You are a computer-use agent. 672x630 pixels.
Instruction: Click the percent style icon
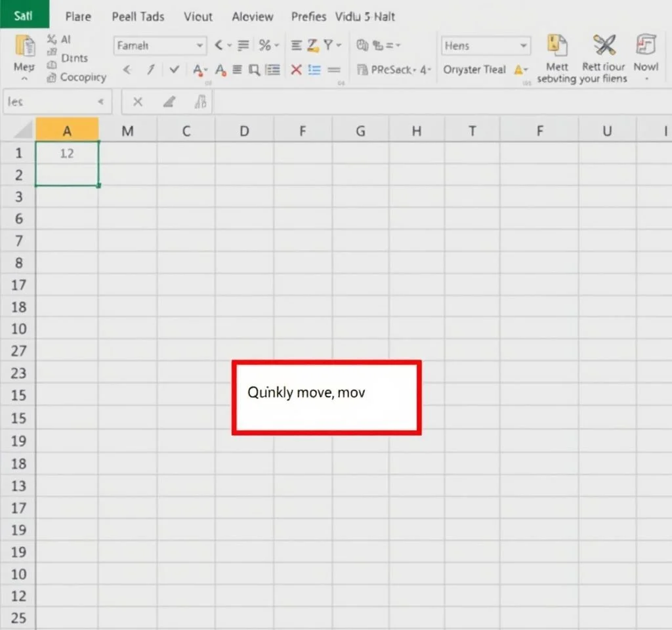(265, 45)
